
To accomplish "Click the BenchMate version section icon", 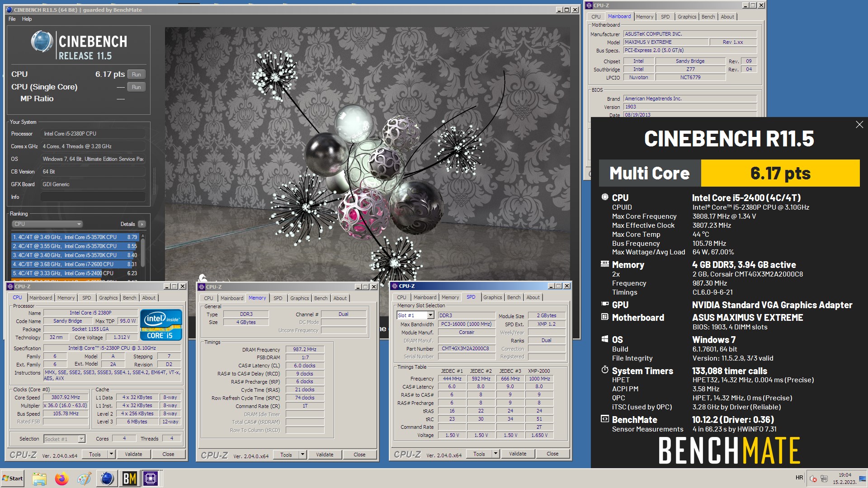I will [x=605, y=419].
